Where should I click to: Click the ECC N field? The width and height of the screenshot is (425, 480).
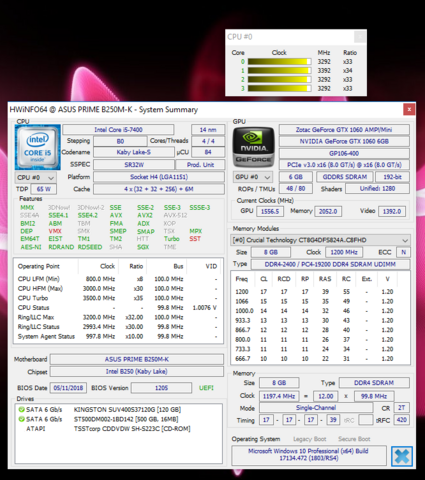[403, 252]
